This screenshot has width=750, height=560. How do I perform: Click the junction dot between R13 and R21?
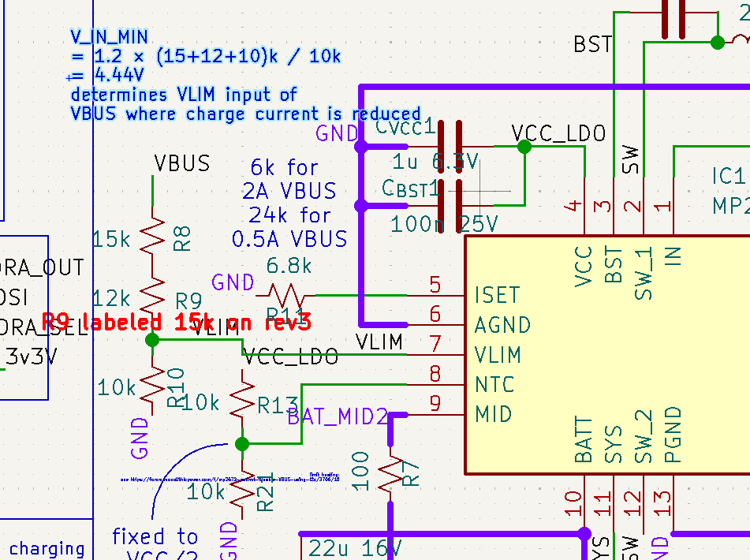(x=242, y=444)
